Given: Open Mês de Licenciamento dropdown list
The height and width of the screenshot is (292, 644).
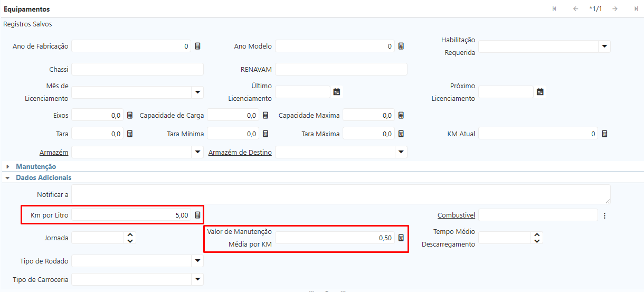Looking at the screenshot, I should [x=197, y=92].
